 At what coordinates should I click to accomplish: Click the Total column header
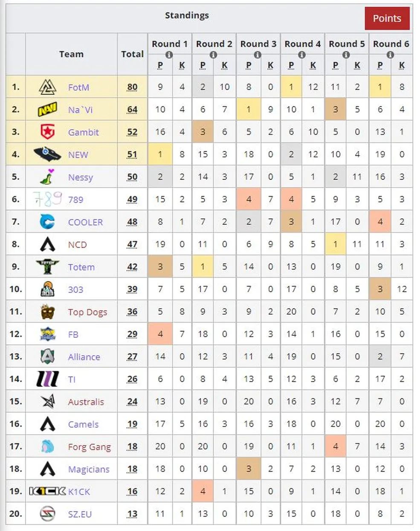tap(132, 54)
